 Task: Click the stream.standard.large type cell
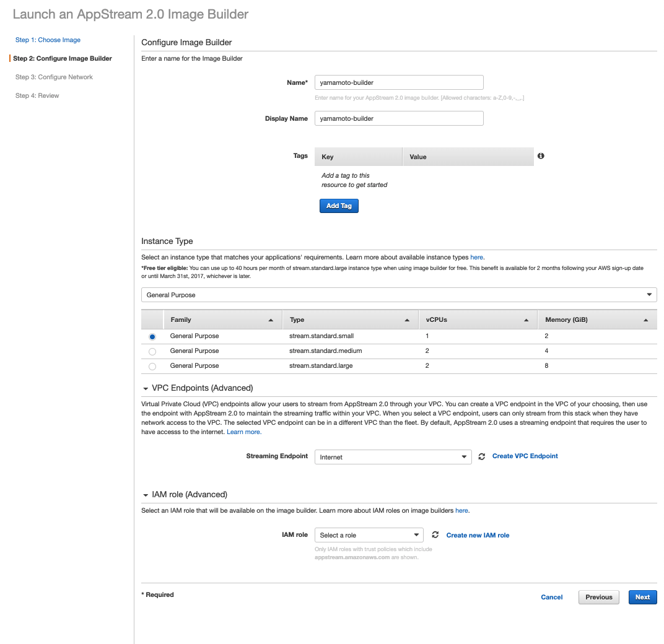point(321,365)
